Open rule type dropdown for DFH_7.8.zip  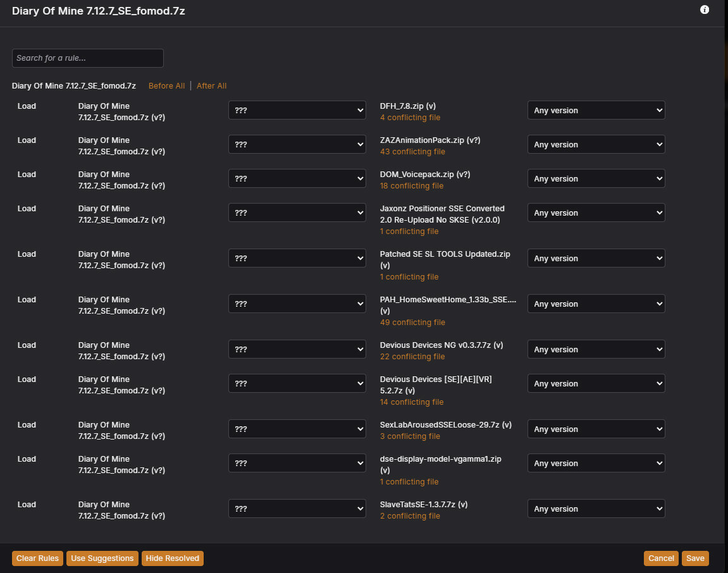(x=297, y=110)
